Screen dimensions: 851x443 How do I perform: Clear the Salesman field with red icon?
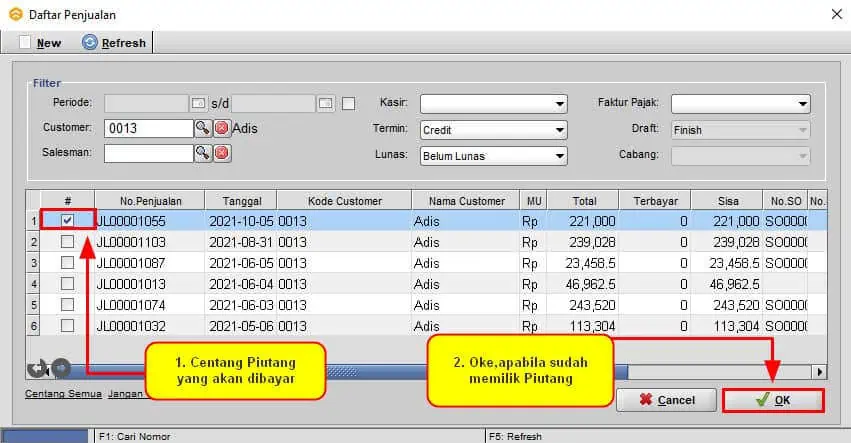pos(221,153)
